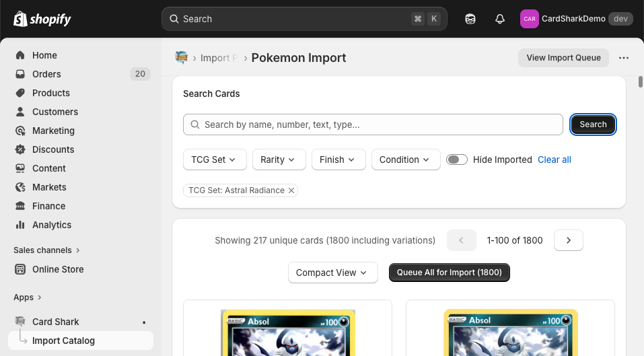Click the Finance bank icon
The width and height of the screenshot is (644, 356).
20,207
